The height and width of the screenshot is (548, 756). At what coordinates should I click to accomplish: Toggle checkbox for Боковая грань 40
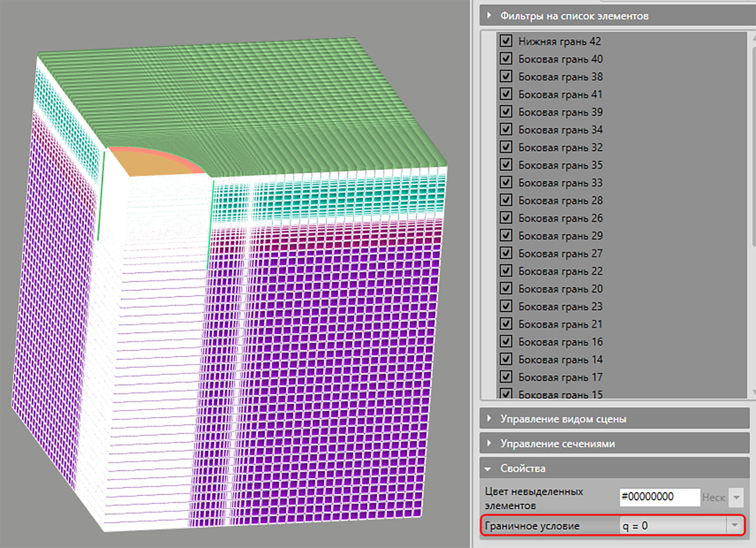tap(506, 58)
